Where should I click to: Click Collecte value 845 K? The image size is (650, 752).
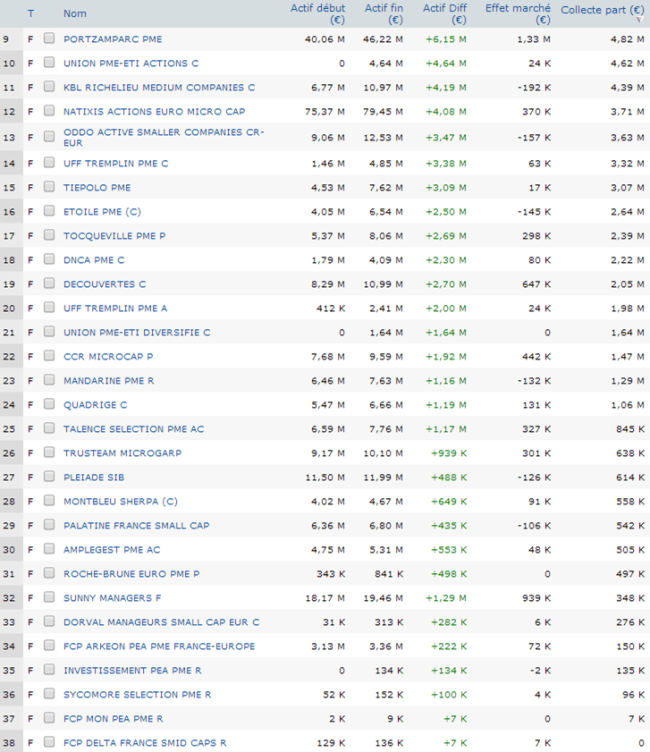pyautogui.click(x=630, y=429)
